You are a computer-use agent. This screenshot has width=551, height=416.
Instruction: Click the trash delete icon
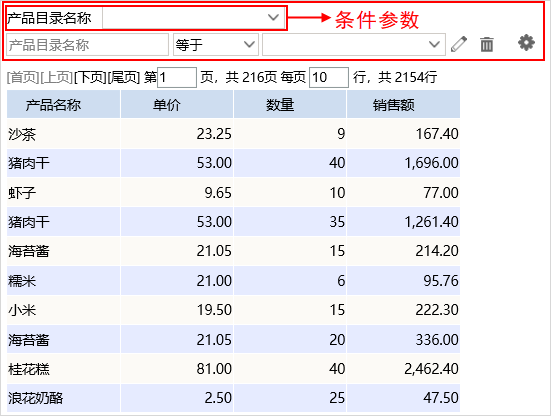tap(487, 45)
